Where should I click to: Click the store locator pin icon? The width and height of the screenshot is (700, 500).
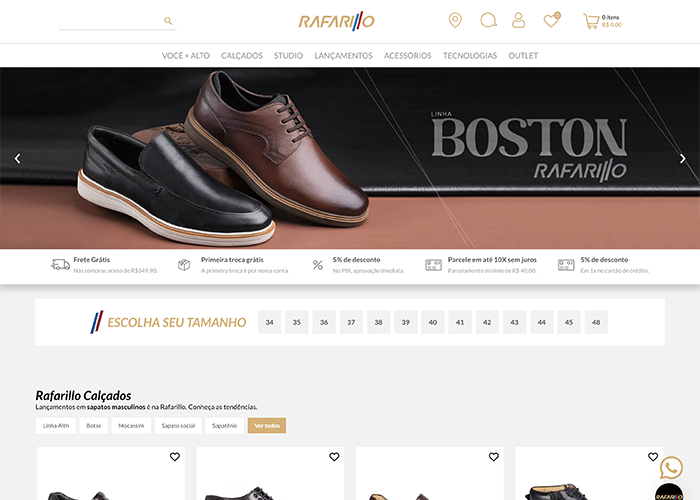pyautogui.click(x=455, y=20)
